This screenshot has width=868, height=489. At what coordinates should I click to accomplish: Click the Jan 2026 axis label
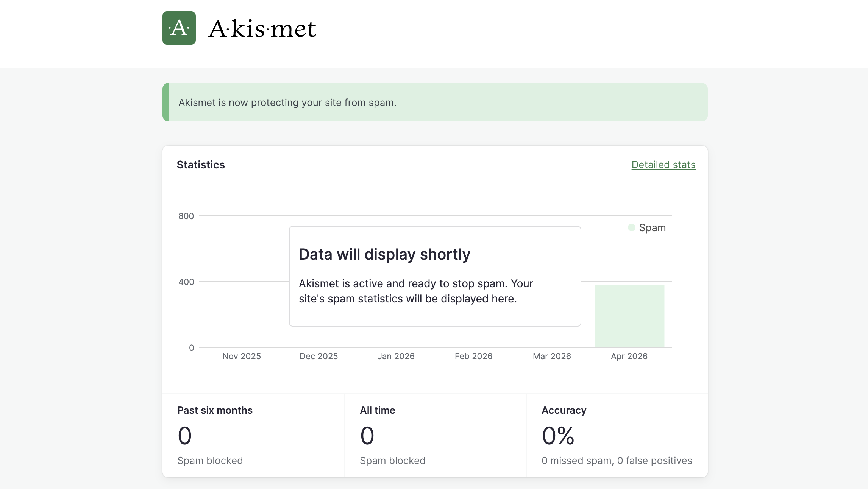click(396, 356)
